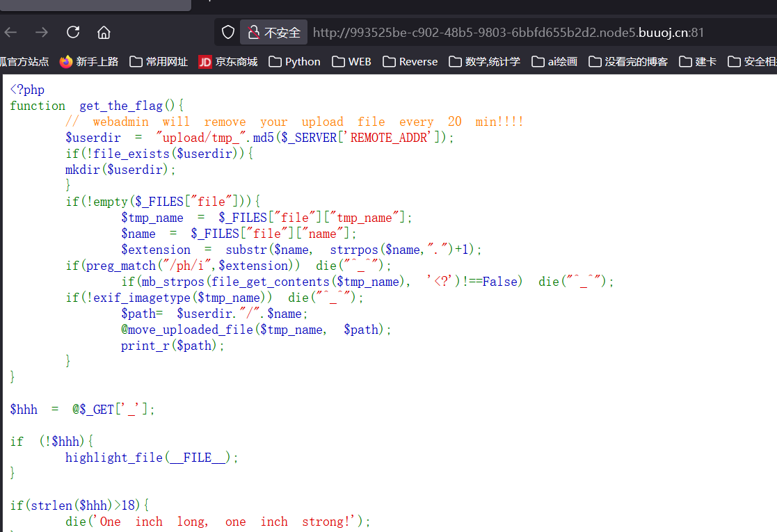Open the 京东商城 bookmark
The height and width of the screenshot is (532, 777).
[228, 61]
